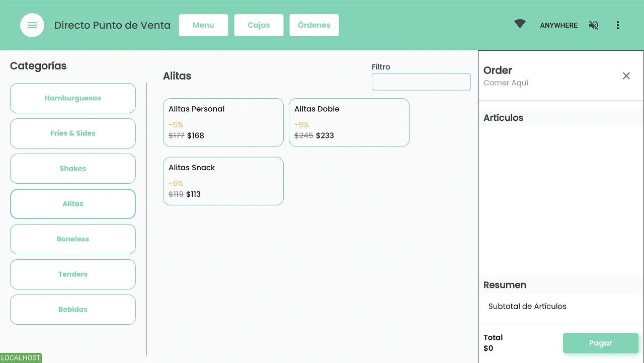
Task: Go to the Órdenes section
Action: (314, 25)
